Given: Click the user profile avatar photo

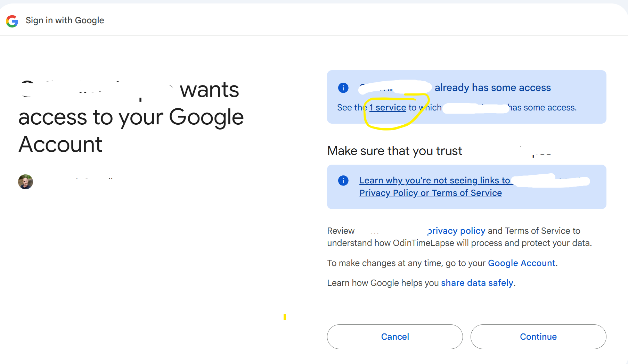Looking at the screenshot, I should click(x=25, y=182).
